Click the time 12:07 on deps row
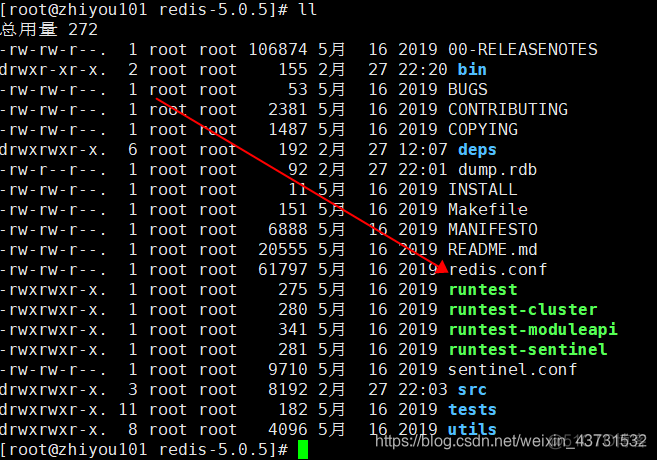Image resolution: width=657 pixels, height=460 pixels. coord(423,150)
